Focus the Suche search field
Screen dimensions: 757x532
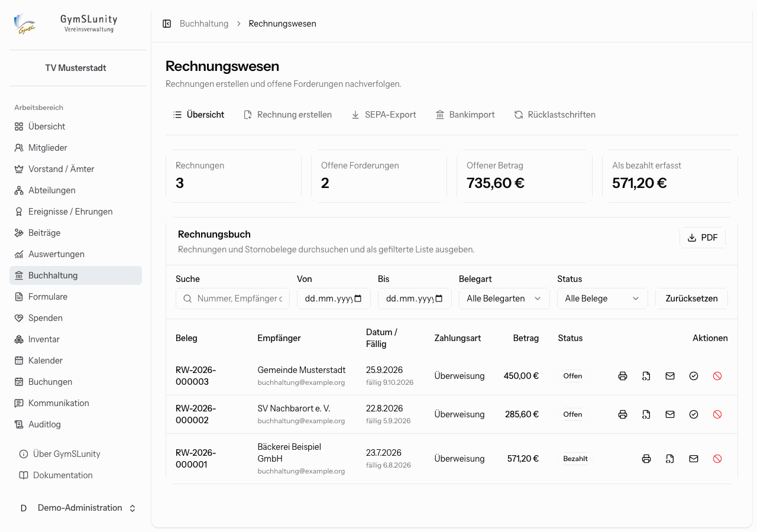tap(232, 299)
